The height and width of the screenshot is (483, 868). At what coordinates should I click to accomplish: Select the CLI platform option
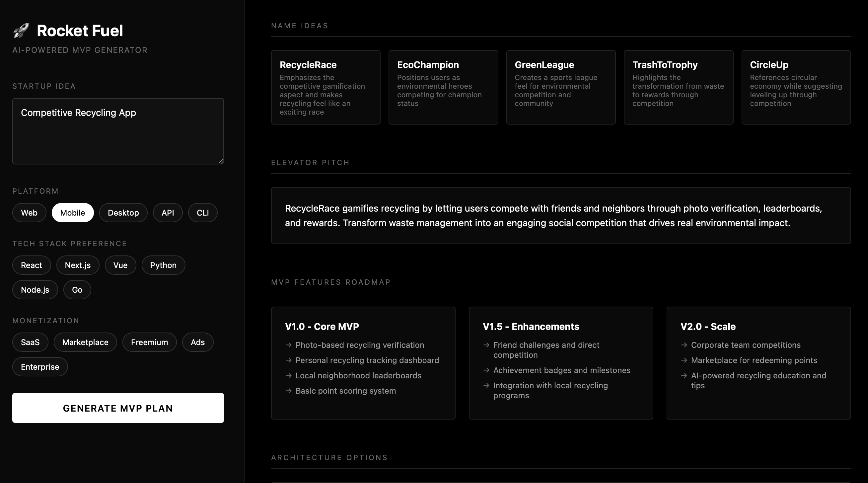click(x=202, y=213)
